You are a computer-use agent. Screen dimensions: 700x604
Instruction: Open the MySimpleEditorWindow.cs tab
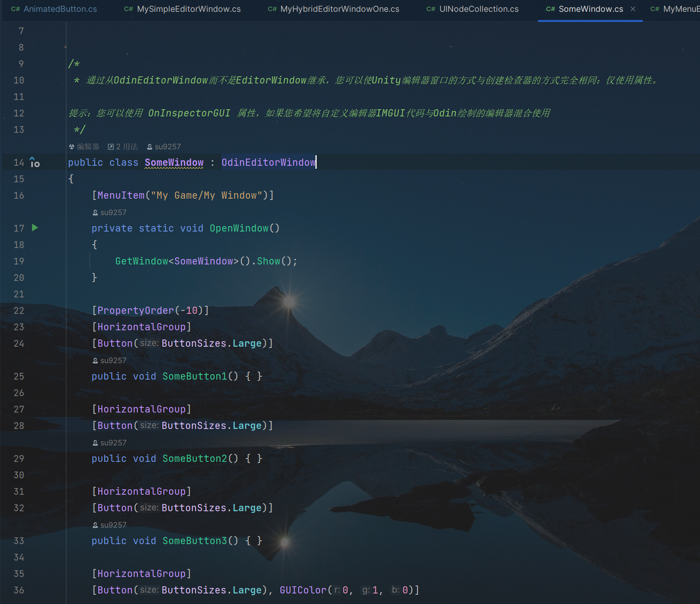point(183,9)
